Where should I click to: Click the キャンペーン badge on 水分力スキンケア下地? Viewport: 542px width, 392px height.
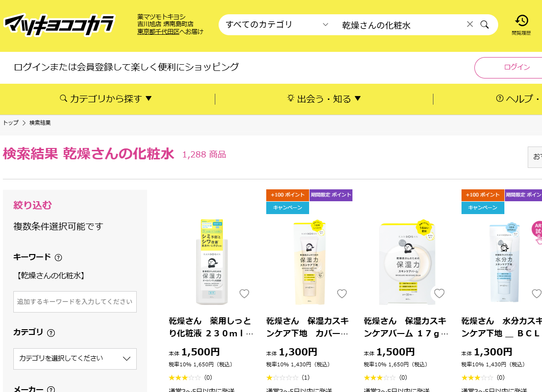click(x=482, y=208)
